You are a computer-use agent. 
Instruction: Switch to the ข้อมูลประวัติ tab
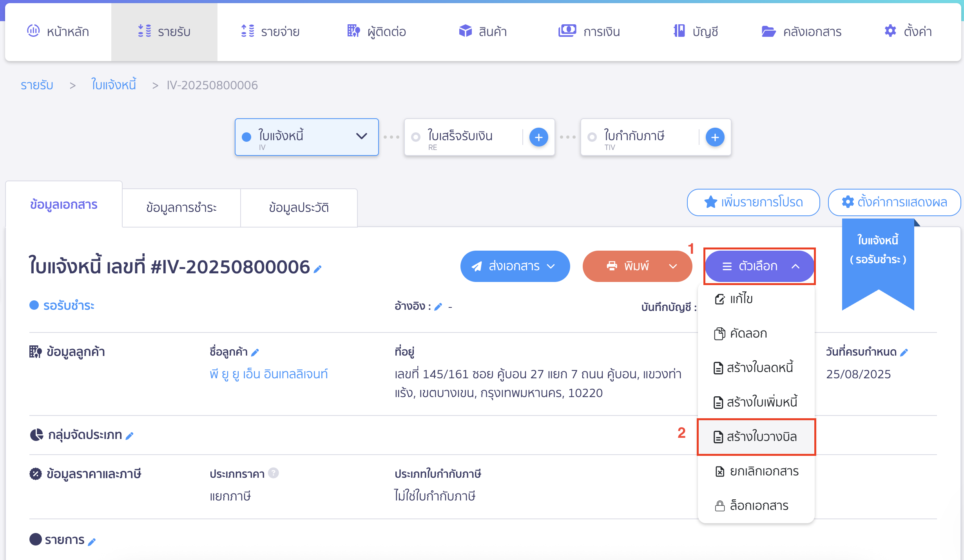299,208
